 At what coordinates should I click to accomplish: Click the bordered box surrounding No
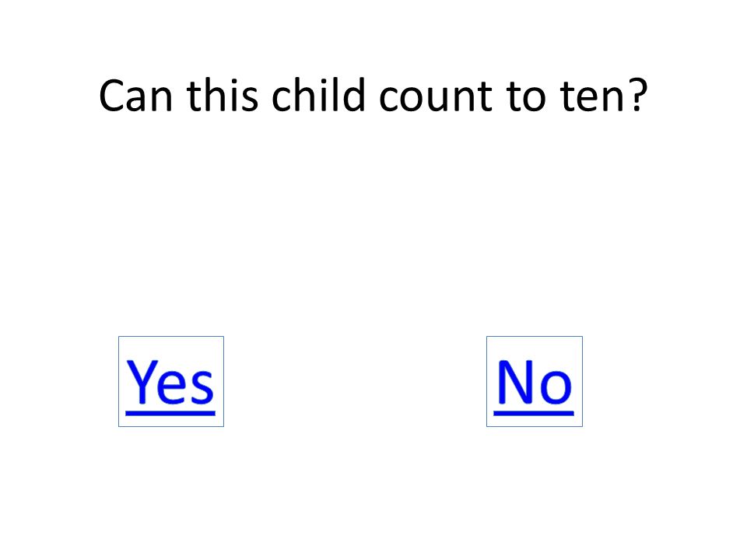(x=534, y=381)
